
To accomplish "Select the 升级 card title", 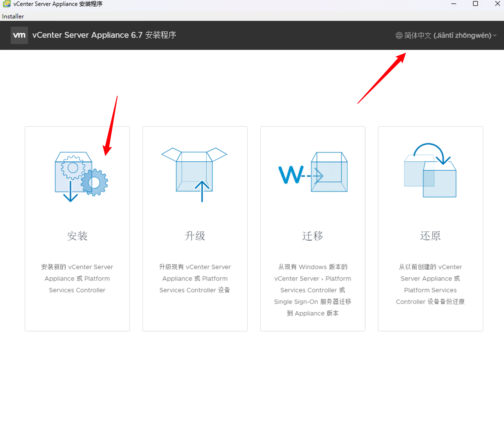I will click(x=195, y=236).
